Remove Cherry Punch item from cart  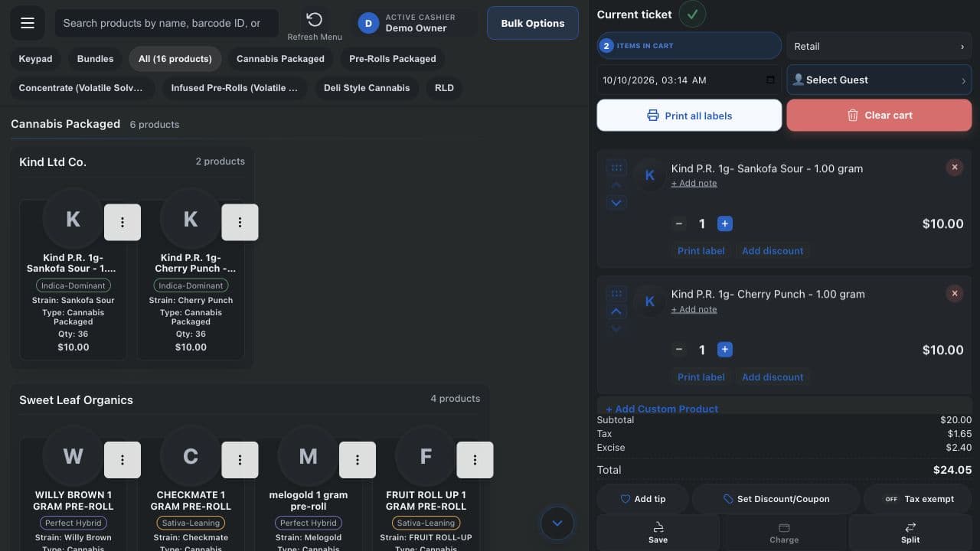coord(954,293)
